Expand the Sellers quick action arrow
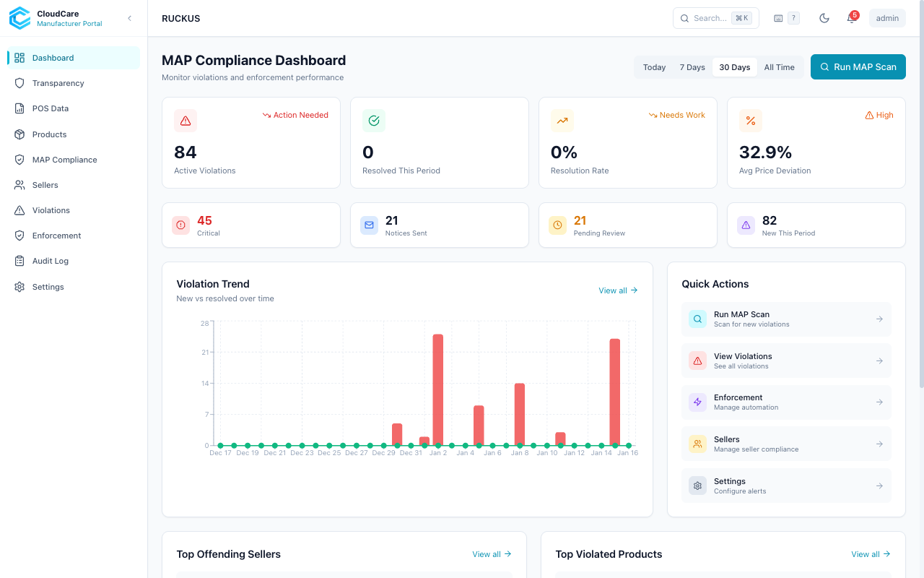This screenshot has height=578, width=924. pyautogui.click(x=879, y=444)
